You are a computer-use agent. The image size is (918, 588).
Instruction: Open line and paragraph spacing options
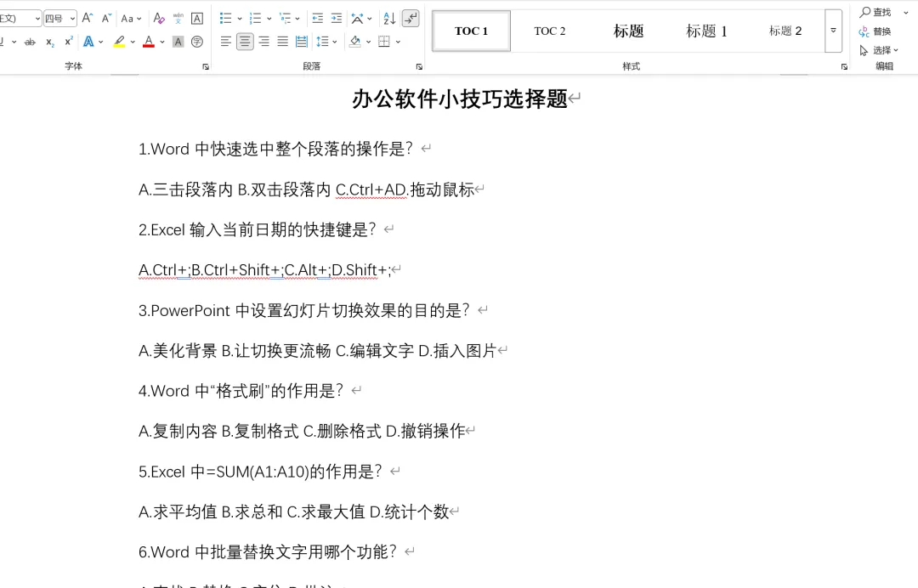tap(322, 42)
